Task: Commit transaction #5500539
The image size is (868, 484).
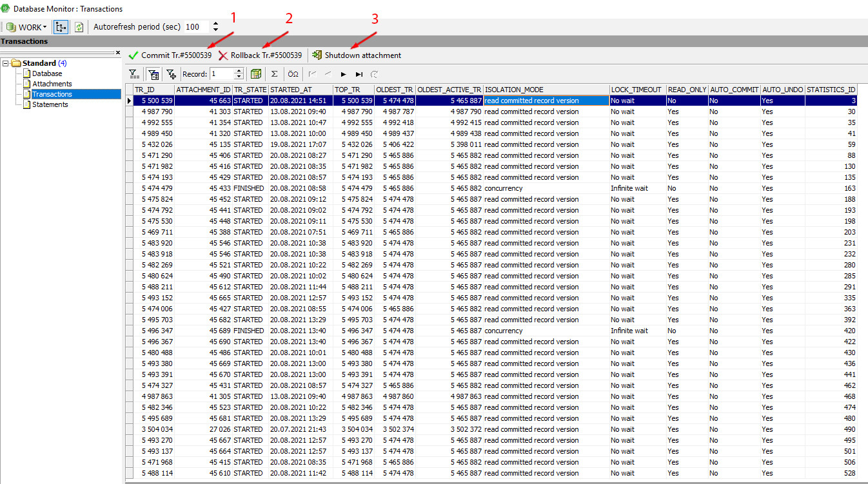Action: coord(170,55)
